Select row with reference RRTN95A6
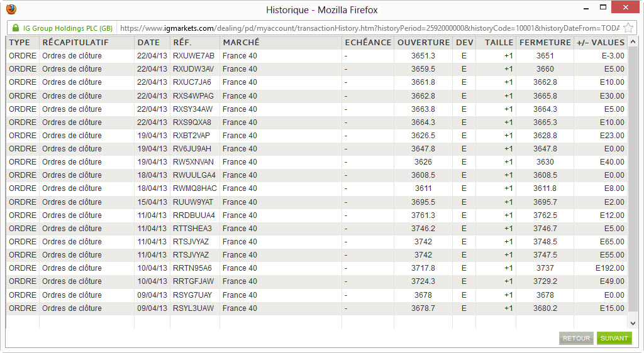The width and height of the screenshot is (644, 353). pos(317,268)
